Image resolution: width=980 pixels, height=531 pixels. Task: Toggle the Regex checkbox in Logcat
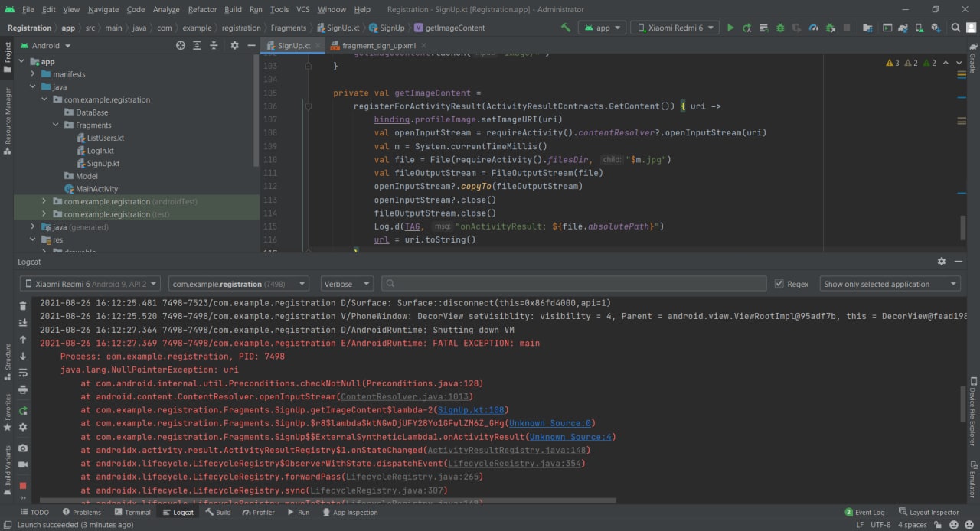(x=779, y=284)
